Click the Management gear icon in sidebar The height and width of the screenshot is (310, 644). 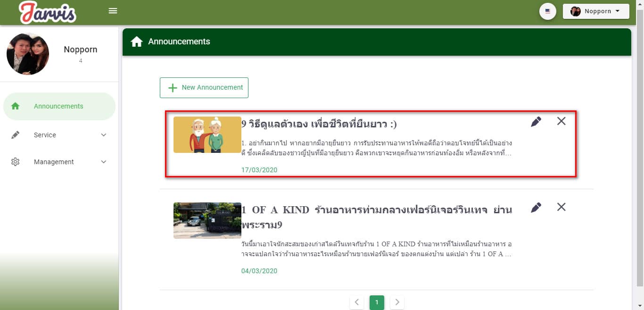click(x=15, y=162)
